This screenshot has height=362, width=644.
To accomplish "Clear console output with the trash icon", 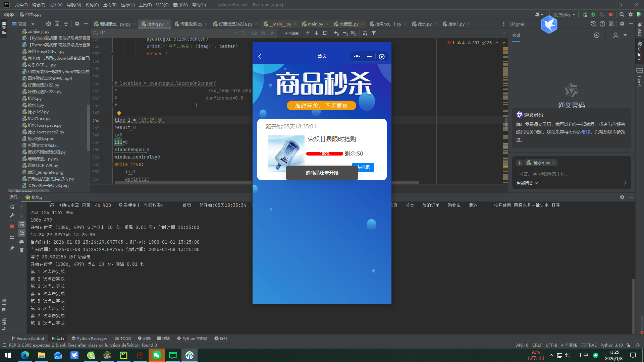I will click(22, 250).
